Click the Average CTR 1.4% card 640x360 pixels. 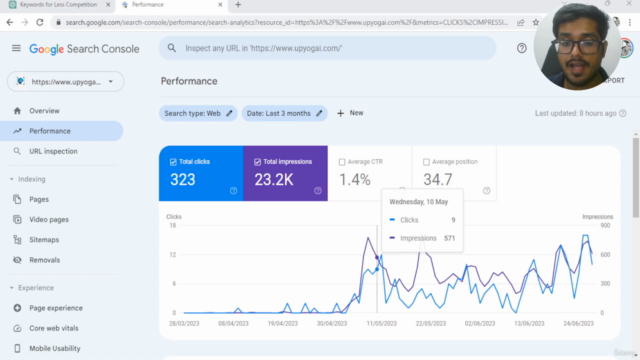pyautogui.click(x=370, y=173)
